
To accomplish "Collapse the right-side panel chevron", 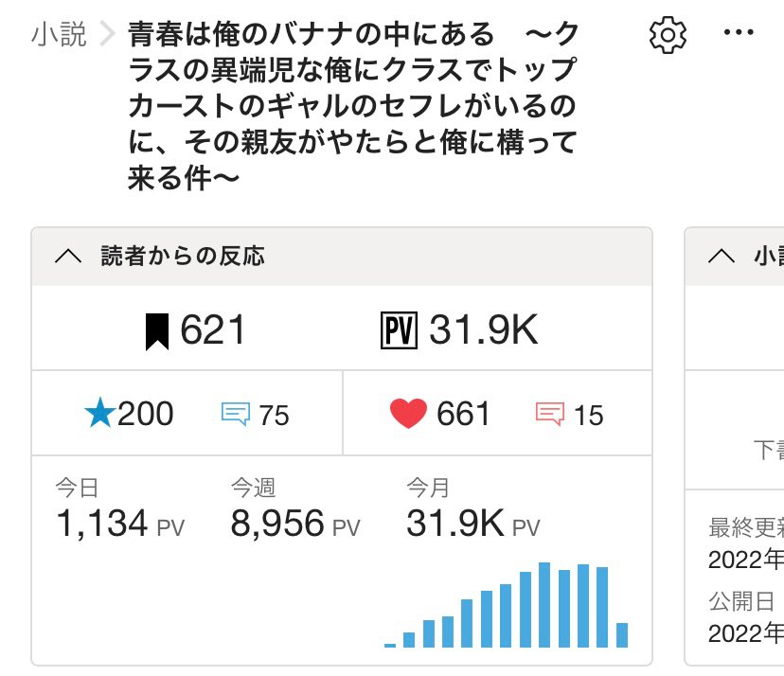I will tap(721, 256).
